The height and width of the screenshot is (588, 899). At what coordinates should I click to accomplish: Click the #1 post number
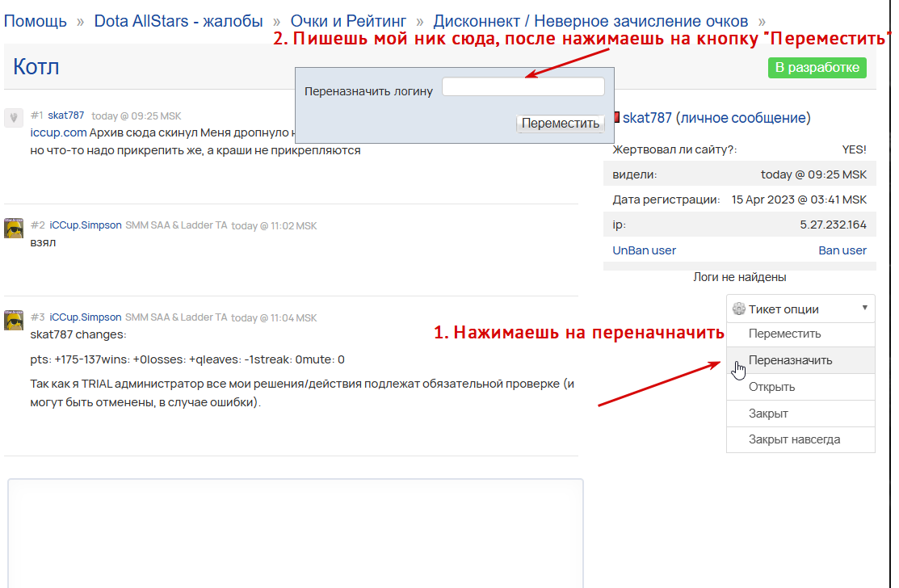[x=36, y=115]
